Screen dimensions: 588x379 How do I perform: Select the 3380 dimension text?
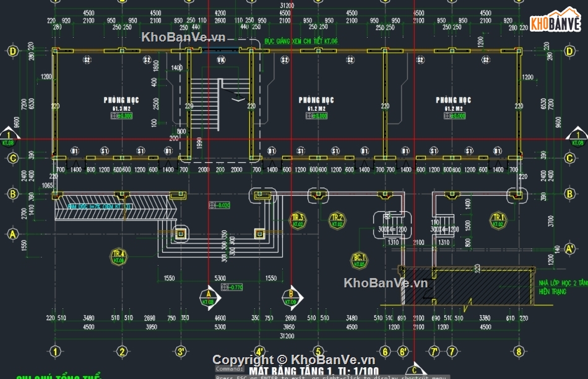pyautogui.click(x=485, y=318)
